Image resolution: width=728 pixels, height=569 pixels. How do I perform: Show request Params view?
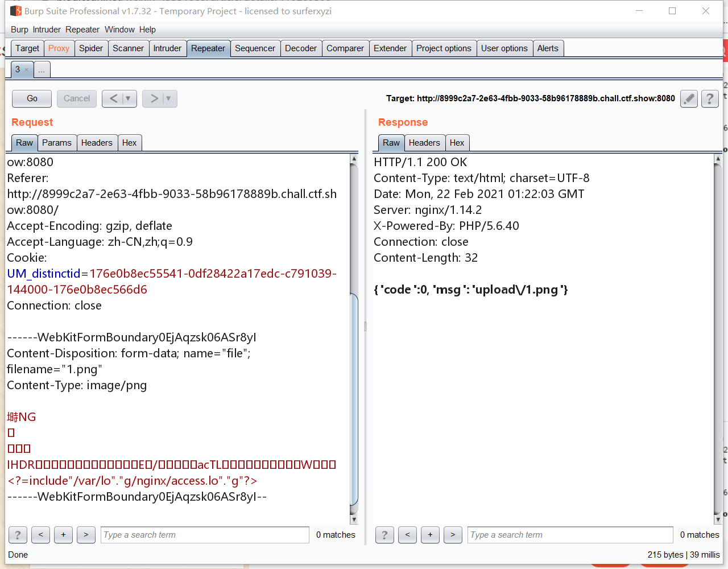point(57,143)
